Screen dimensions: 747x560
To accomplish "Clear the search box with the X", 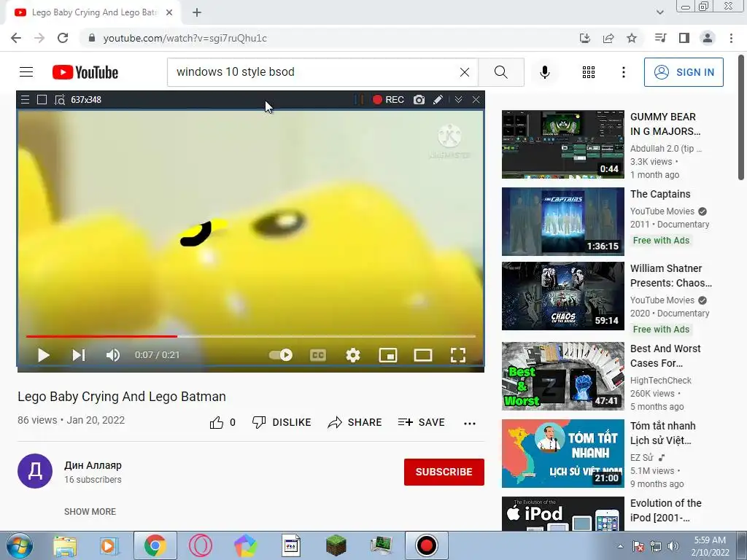I will [x=465, y=72].
